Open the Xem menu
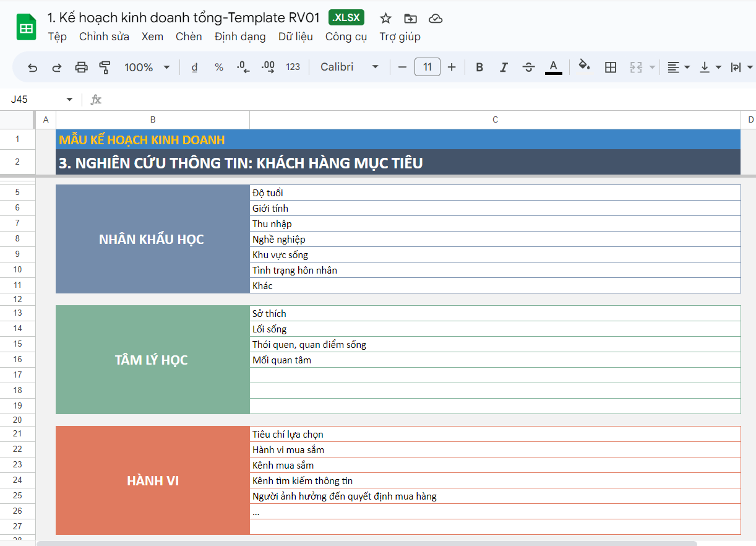Image resolution: width=756 pixels, height=546 pixels. pos(152,37)
